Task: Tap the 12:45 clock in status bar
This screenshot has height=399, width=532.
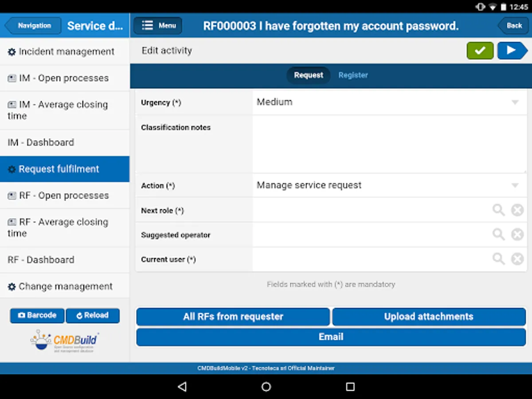Action: click(519, 7)
